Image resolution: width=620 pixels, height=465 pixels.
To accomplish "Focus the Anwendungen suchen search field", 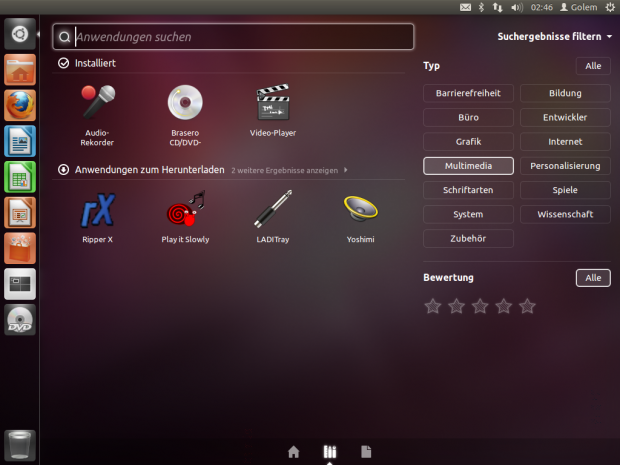I will point(233,37).
